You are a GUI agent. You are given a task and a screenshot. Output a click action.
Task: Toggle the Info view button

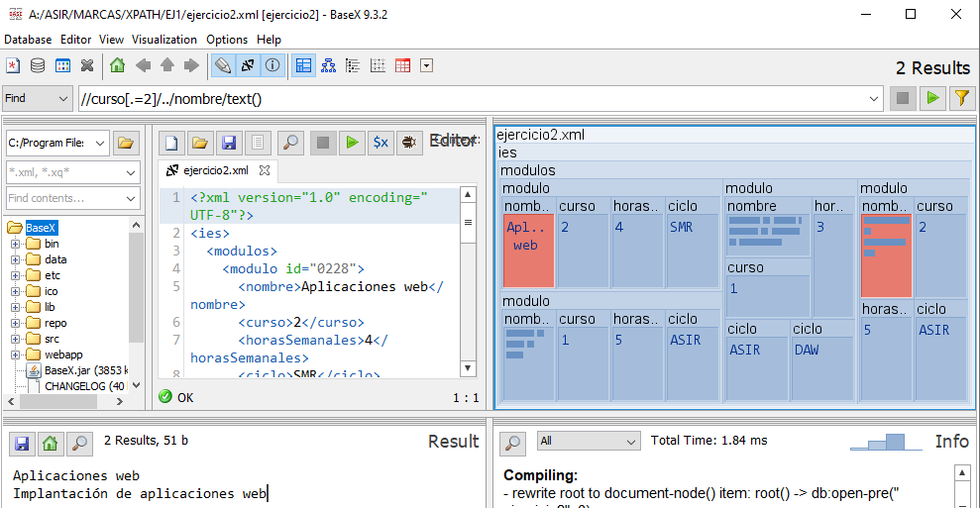[272, 66]
